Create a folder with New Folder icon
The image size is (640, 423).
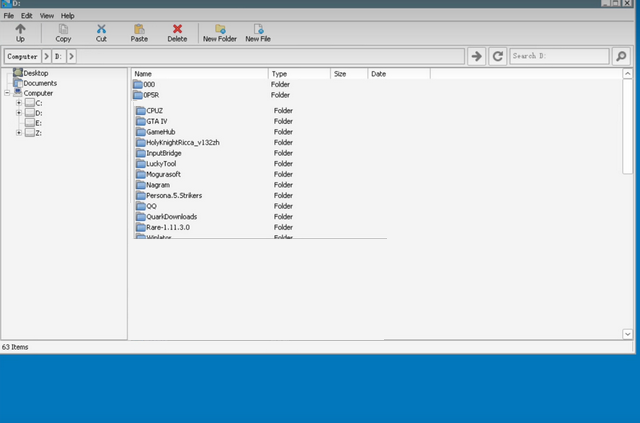click(220, 30)
